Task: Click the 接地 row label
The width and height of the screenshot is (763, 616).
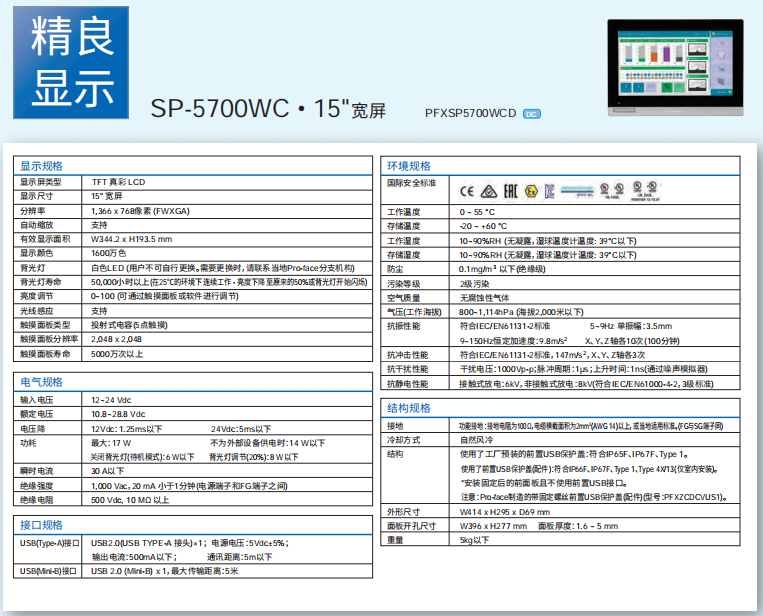Action: (x=395, y=426)
